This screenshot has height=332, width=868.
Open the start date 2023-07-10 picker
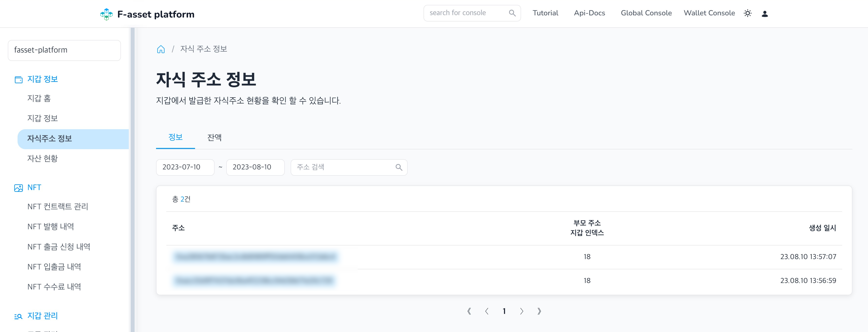(x=185, y=167)
